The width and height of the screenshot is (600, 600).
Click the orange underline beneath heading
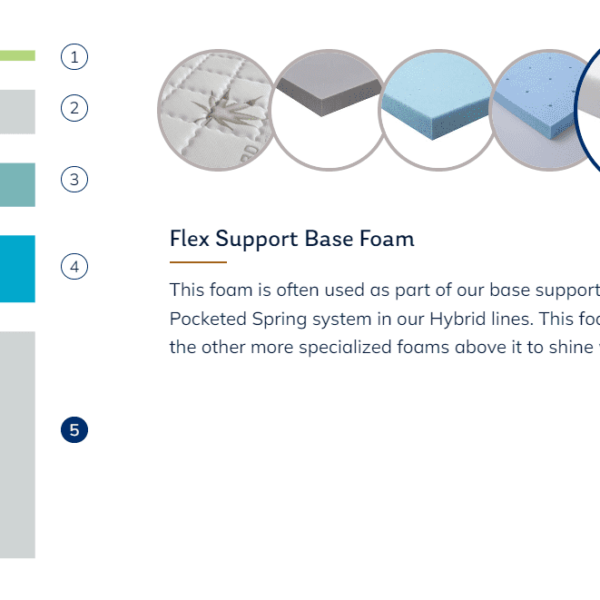(x=198, y=262)
